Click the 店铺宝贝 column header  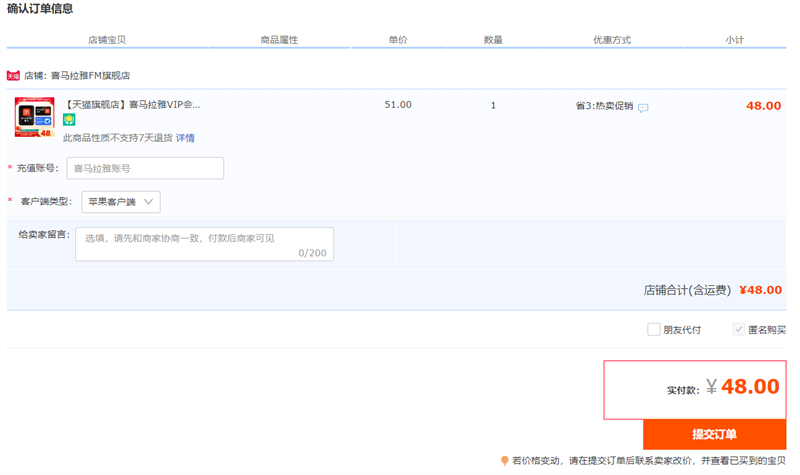pos(107,40)
